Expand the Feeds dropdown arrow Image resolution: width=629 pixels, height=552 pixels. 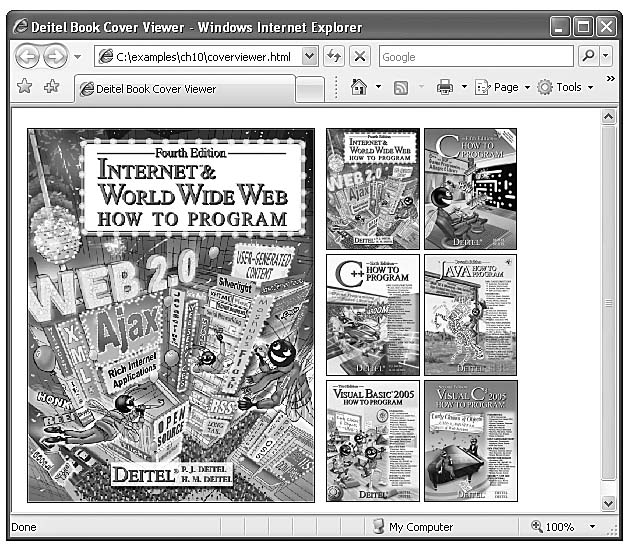tap(421, 87)
